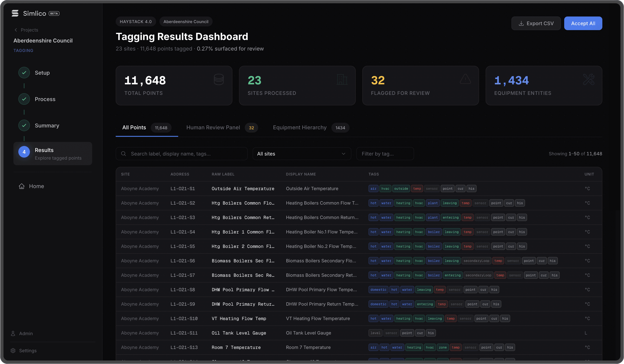Screen dimensions: 624x364
Task: Open Settings via the gear icon
Action: (x=13, y=351)
